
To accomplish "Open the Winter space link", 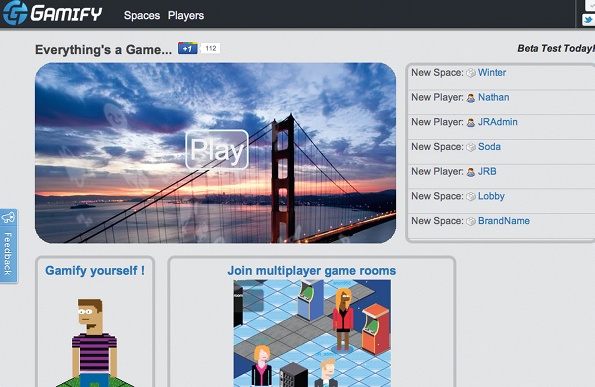I will 492,72.
